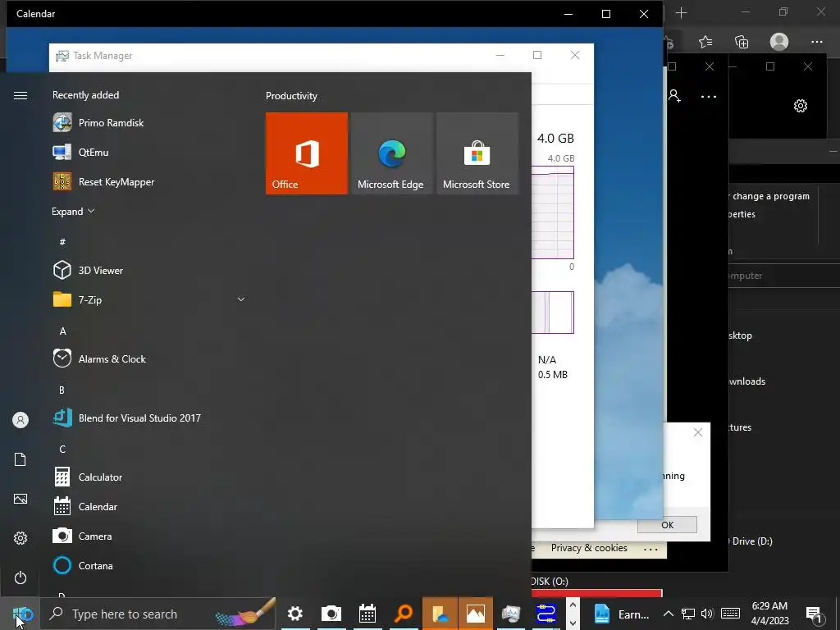Open the orange magnifier taskbar app
This screenshot has width=840, height=630.
tap(404, 614)
